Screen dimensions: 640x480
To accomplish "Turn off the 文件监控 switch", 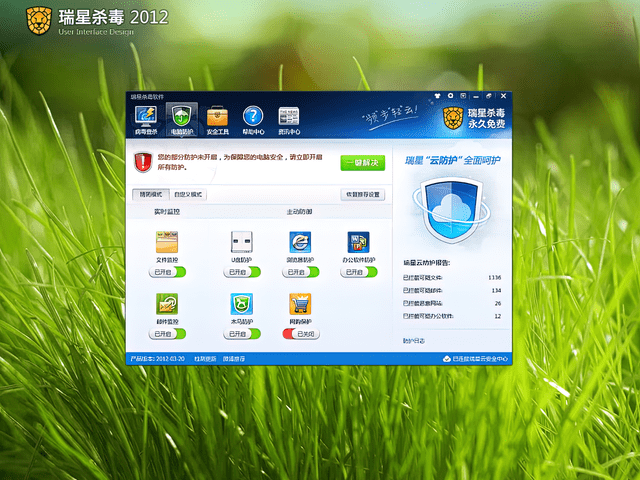I will (167, 272).
